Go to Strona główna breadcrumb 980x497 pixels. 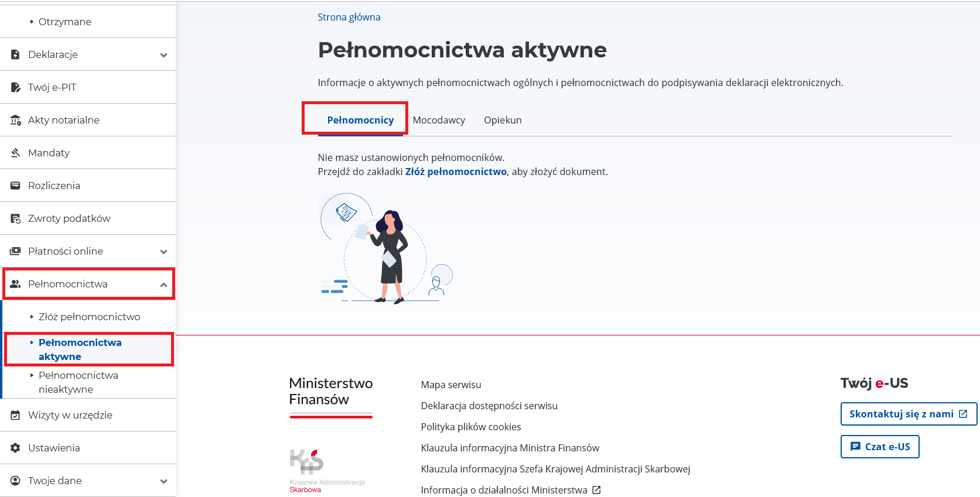349,17
